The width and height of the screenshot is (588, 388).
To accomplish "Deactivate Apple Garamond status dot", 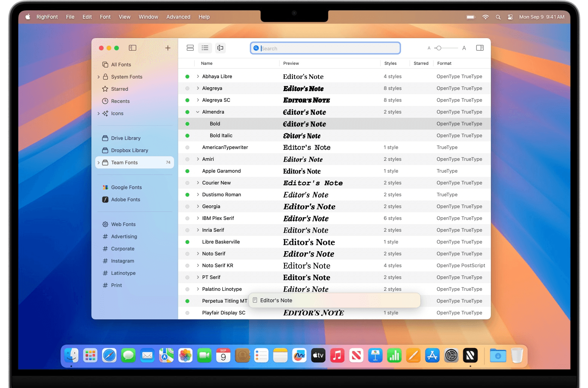I will 187,171.
